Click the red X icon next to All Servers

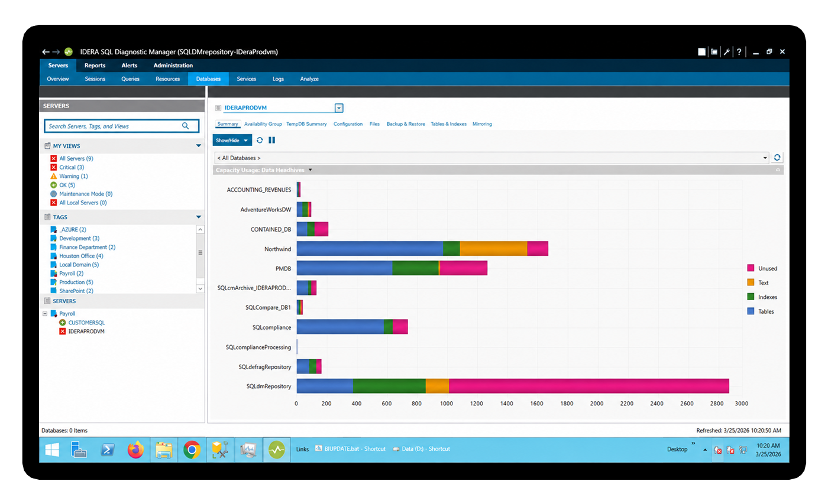click(54, 158)
